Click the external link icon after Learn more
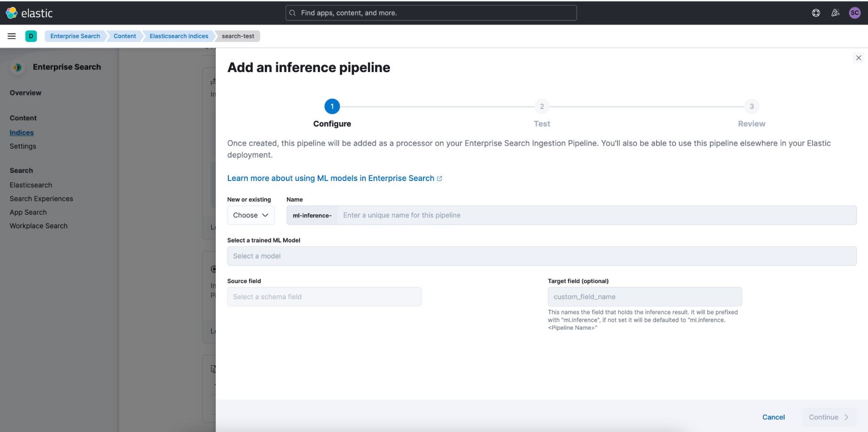This screenshot has height=432, width=868. pyautogui.click(x=439, y=178)
